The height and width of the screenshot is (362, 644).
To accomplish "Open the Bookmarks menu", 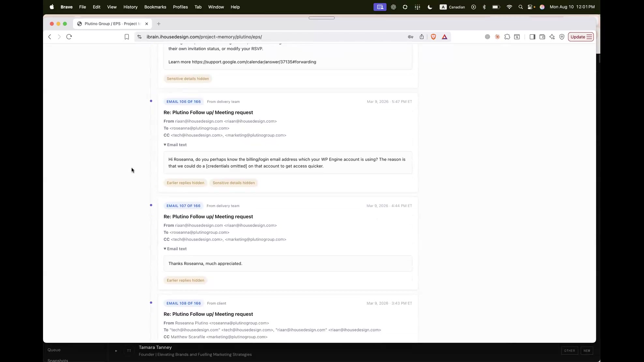I will [x=155, y=7].
